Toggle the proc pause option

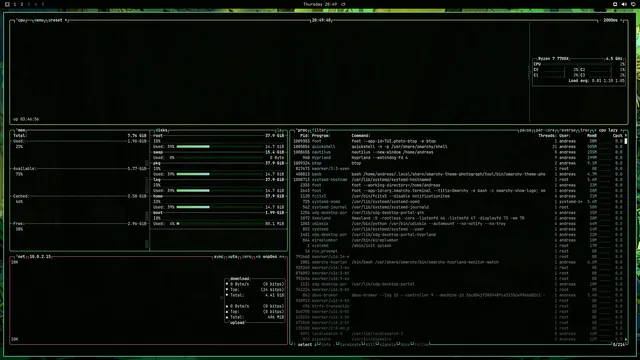(526, 130)
